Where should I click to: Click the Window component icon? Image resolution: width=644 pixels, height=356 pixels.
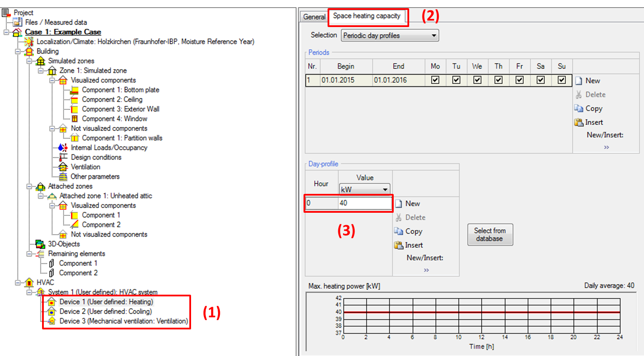[x=74, y=119]
